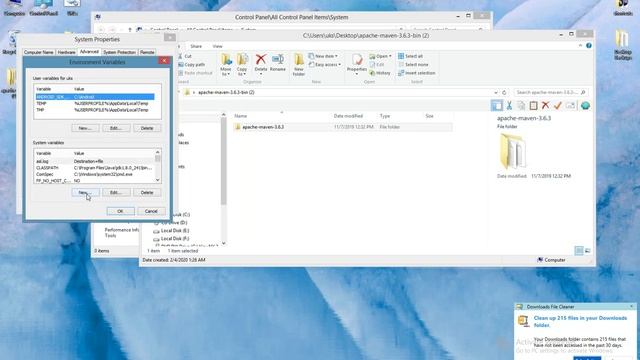Click the teal globe icon in secondary toolbar
Screen dimensions: 640x360
tap(585, 105)
